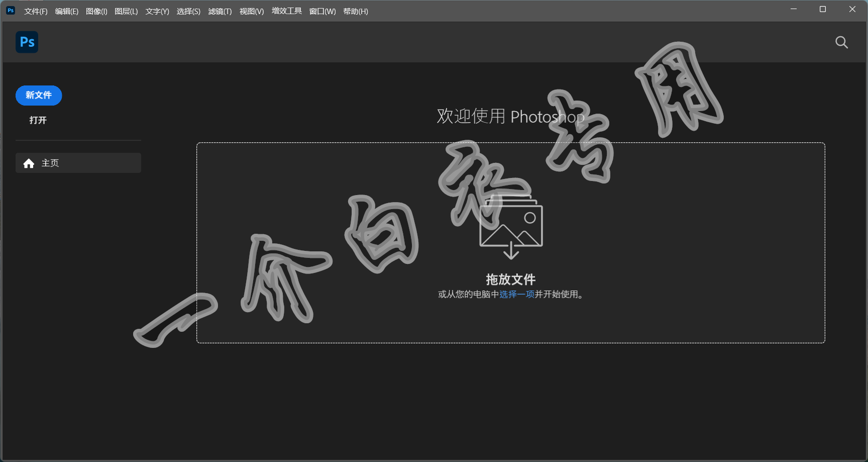Open the 编辑(E) menu

(67, 11)
